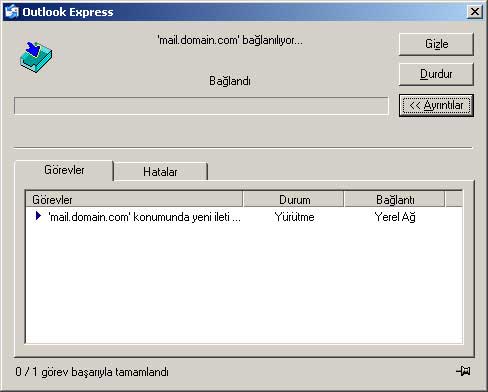Click '0 / 1 görev başarıyla tamamlandı' status text

(92, 372)
